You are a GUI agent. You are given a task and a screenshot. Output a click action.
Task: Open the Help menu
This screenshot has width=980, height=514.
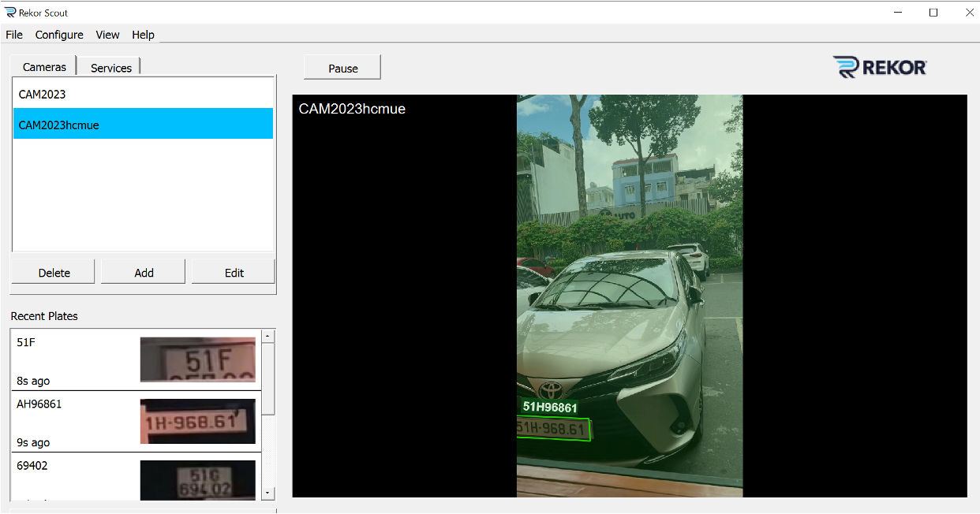coord(143,35)
